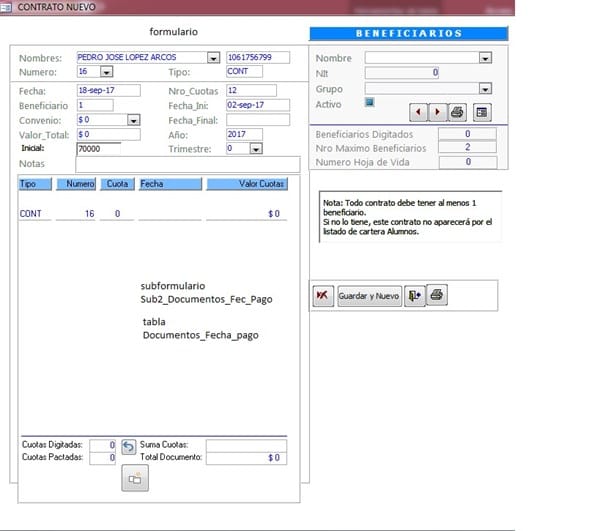Click the exit door icon
The height and width of the screenshot is (531, 600).
click(414, 296)
